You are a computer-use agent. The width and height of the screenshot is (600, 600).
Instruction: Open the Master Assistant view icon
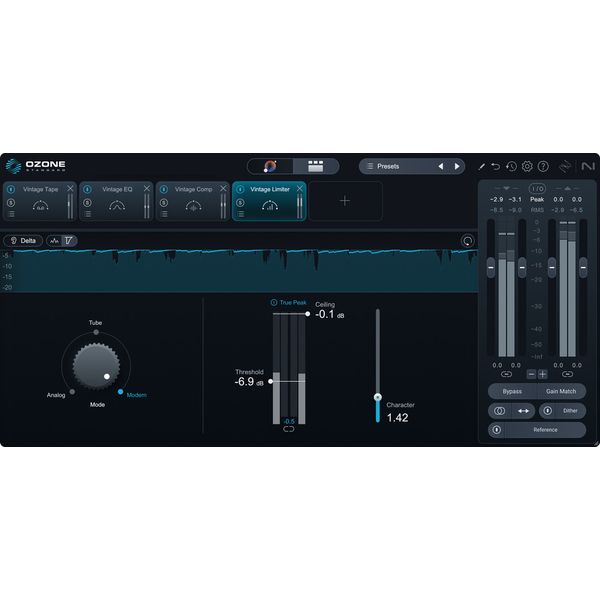click(x=271, y=166)
